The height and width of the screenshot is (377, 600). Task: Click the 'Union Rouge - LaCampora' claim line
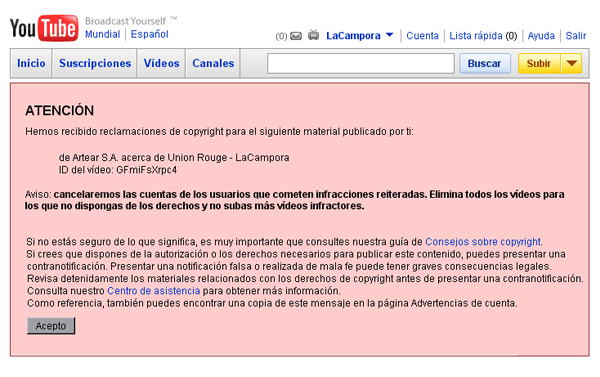click(174, 158)
